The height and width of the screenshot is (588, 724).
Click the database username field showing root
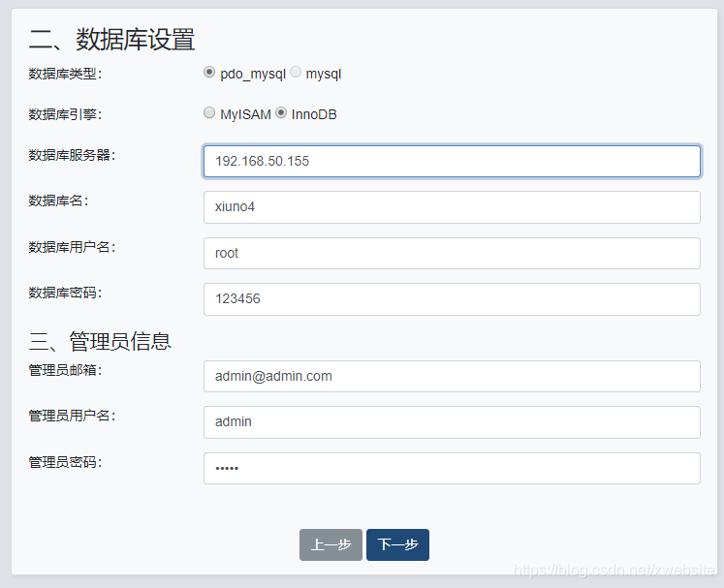click(452, 254)
